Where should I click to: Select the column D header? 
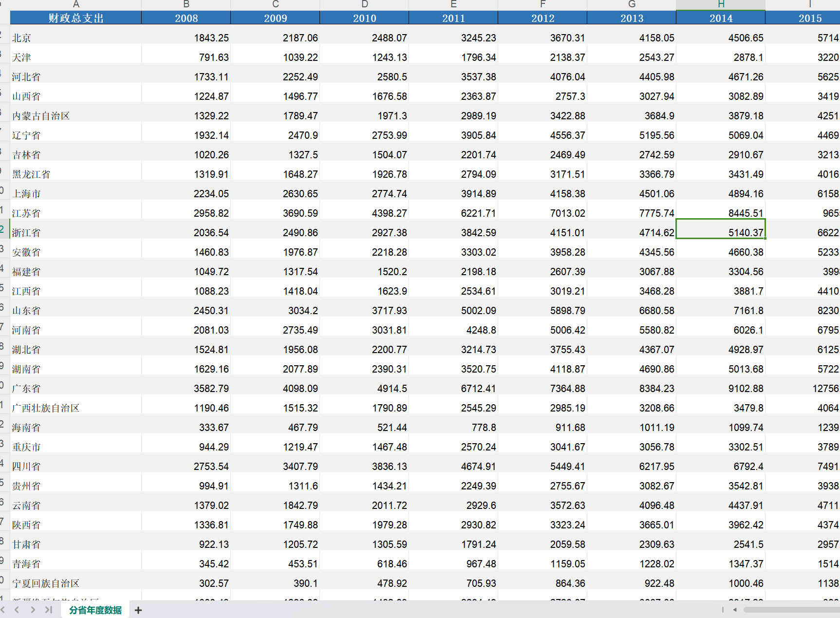click(x=364, y=4)
